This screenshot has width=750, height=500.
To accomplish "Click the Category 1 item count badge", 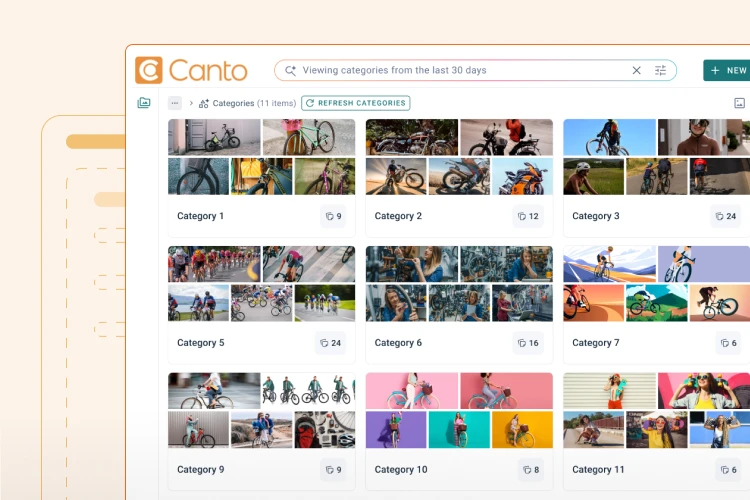I will pyautogui.click(x=333, y=216).
